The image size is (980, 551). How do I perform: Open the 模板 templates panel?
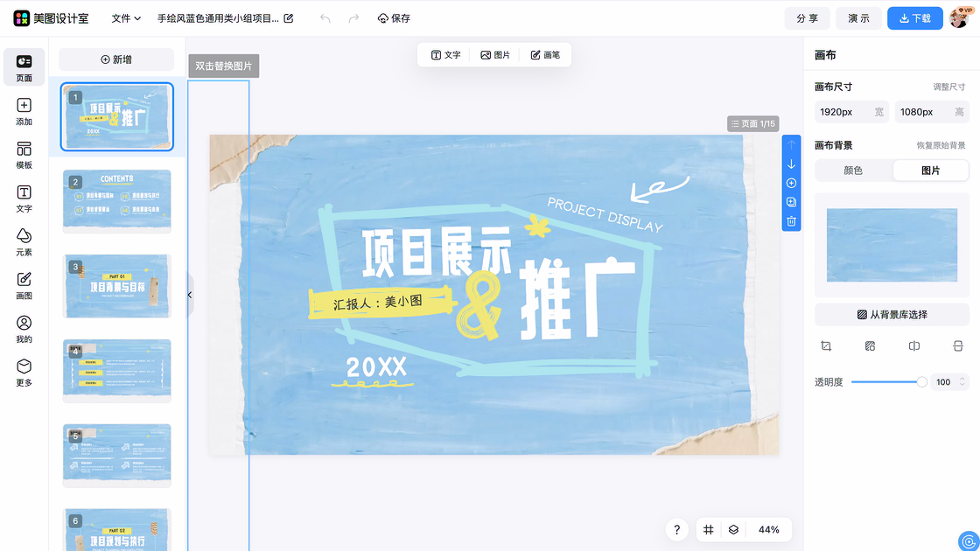coord(24,155)
